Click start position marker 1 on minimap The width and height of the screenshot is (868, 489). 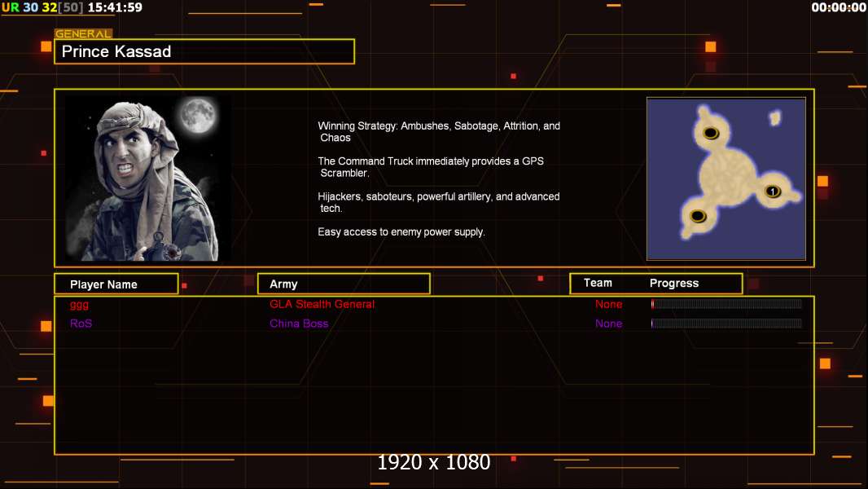772,192
